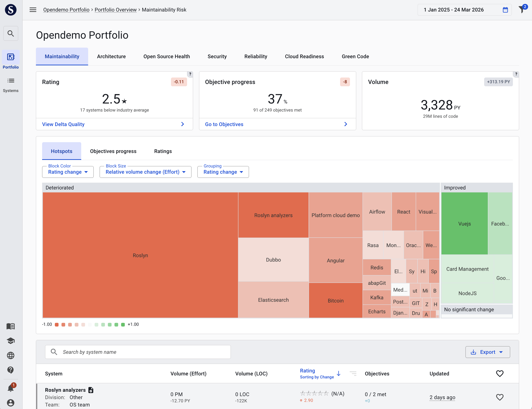Click the hamburger menu icon
This screenshot has width=532, height=409.
[x=33, y=10]
